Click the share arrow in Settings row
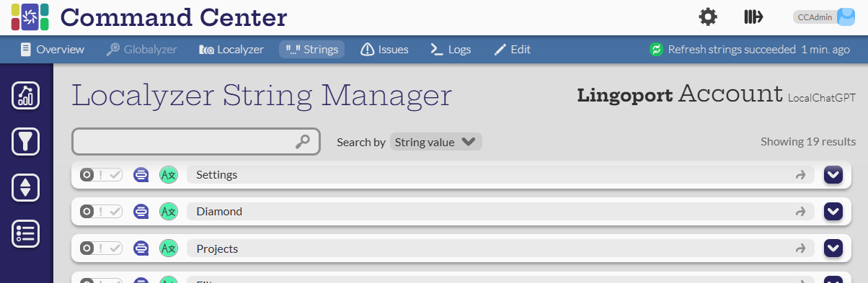868x283 pixels. pos(800,174)
